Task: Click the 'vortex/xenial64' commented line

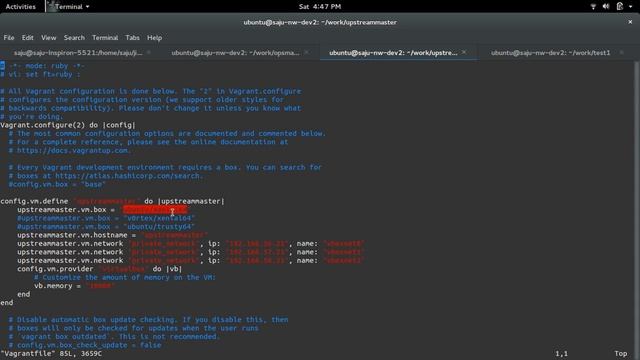Action: [x=106, y=218]
